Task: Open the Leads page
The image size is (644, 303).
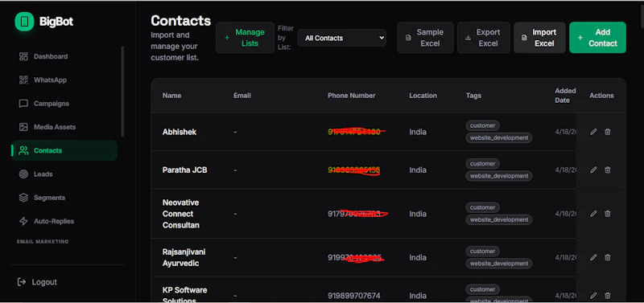Action: pyautogui.click(x=64, y=174)
